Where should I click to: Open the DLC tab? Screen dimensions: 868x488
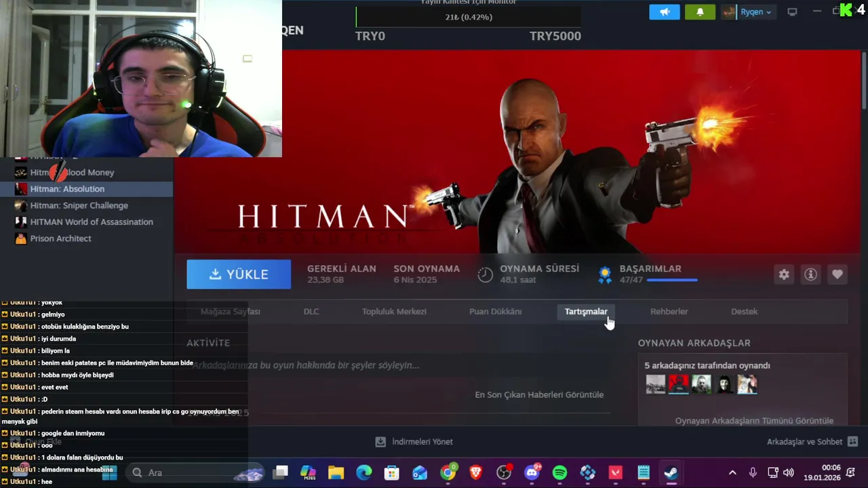(311, 312)
